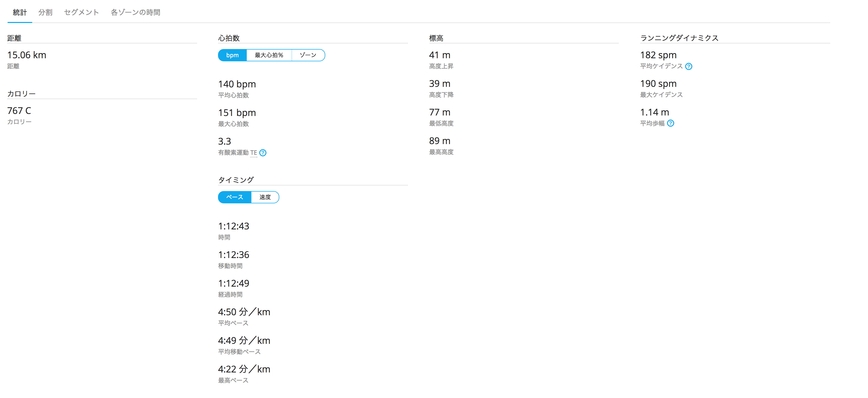
Task: Click the ランニングダイナミクス heading
Action: [x=679, y=38]
